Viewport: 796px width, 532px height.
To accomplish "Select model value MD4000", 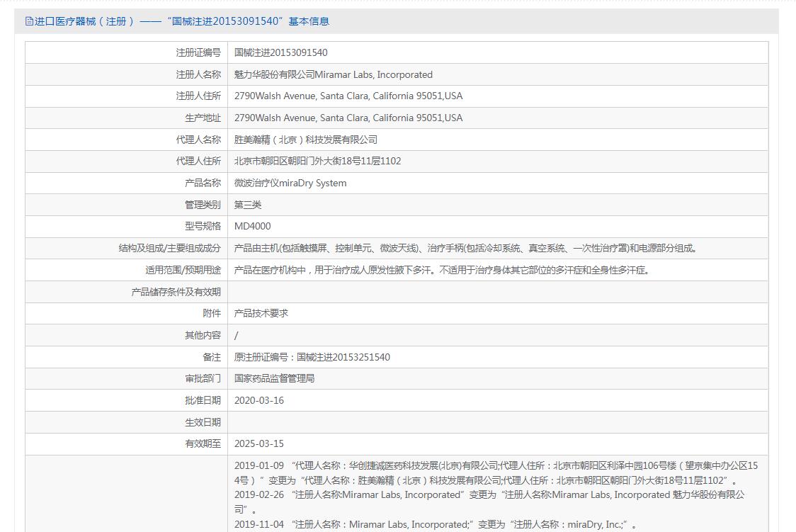I will pyautogui.click(x=252, y=226).
